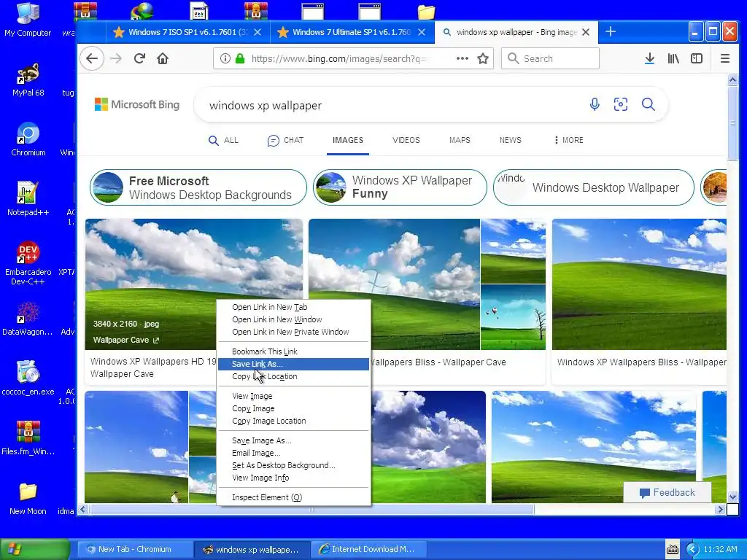Screen dimensions: 747x560
Task: Select Save Image As menu item
Action: coord(293,440)
